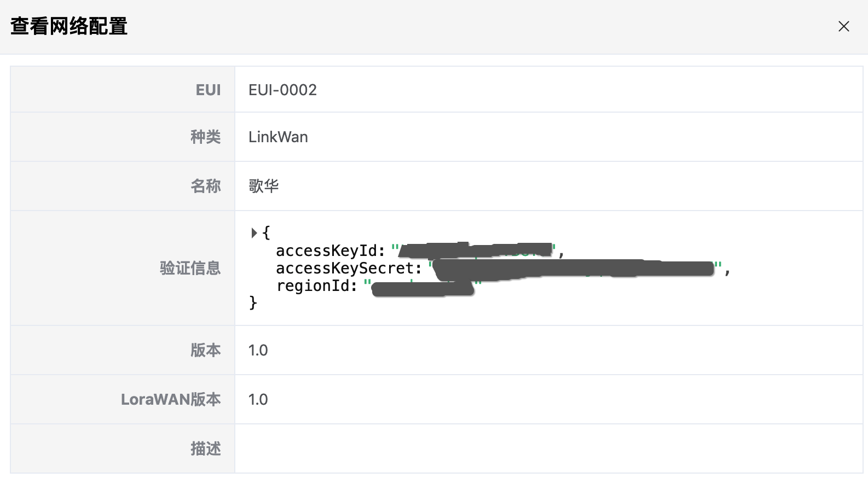Select the EUI-0002 value text

pyautogui.click(x=282, y=90)
